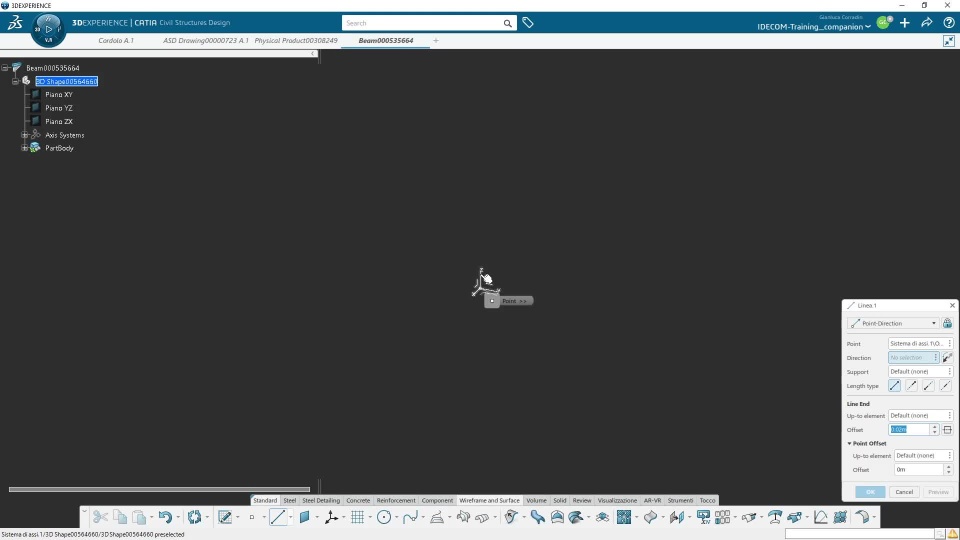Open the Cordolo A.1 document tab
This screenshot has height=540, width=960.
[116, 40]
